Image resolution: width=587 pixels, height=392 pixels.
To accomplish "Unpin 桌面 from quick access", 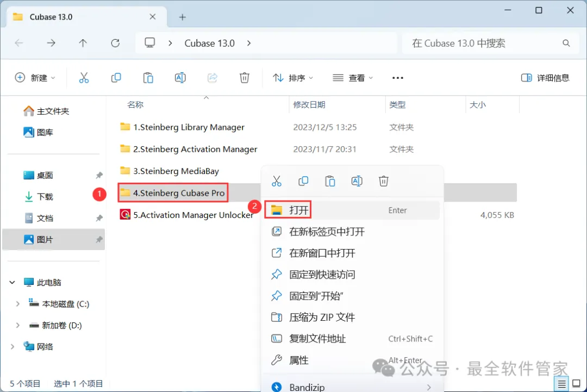I will click(x=99, y=175).
